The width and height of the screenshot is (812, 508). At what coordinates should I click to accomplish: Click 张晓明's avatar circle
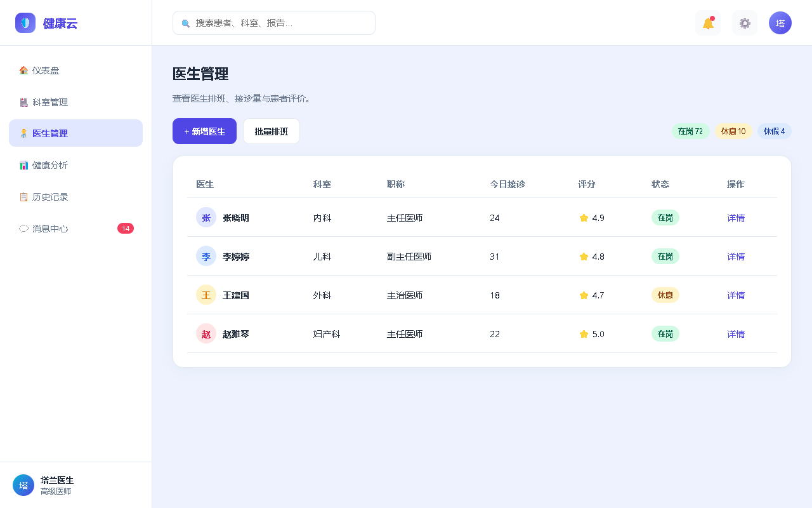(x=206, y=218)
